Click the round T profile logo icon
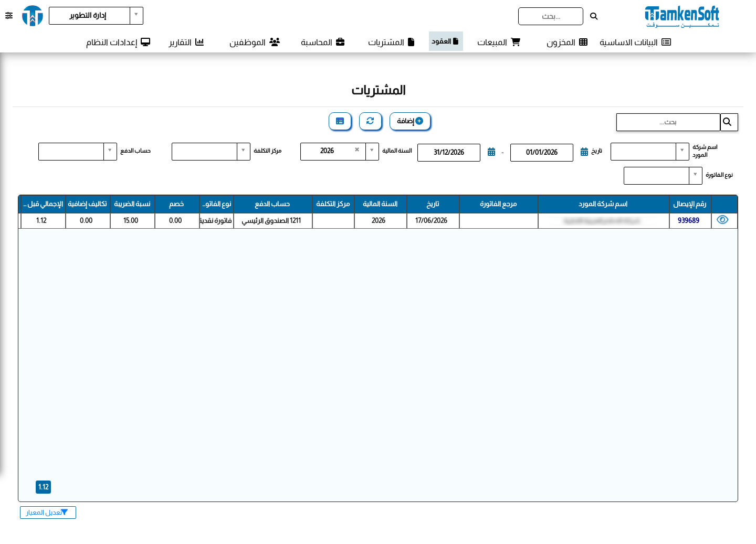The width and height of the screenshot is (756, 544). tap(33, 16)
